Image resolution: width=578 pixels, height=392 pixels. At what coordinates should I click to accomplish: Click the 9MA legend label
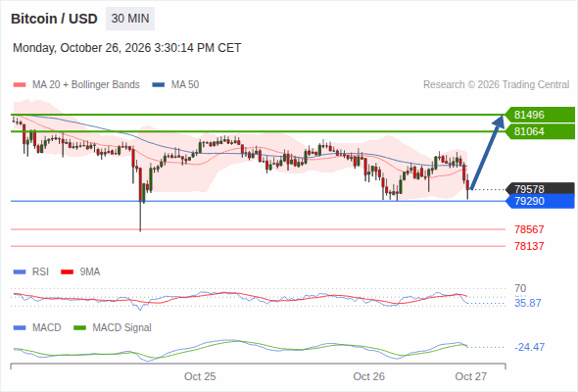tap(90, 271)
